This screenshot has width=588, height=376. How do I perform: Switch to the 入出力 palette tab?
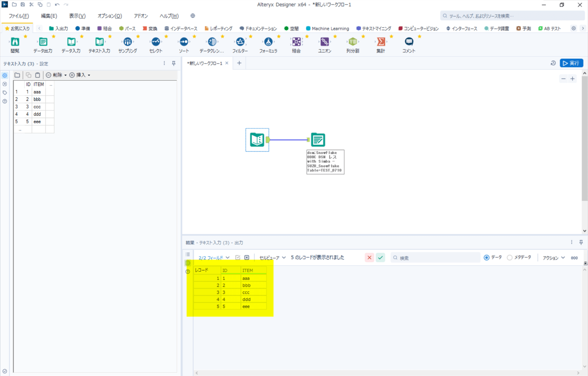click(x=59, y=28)
